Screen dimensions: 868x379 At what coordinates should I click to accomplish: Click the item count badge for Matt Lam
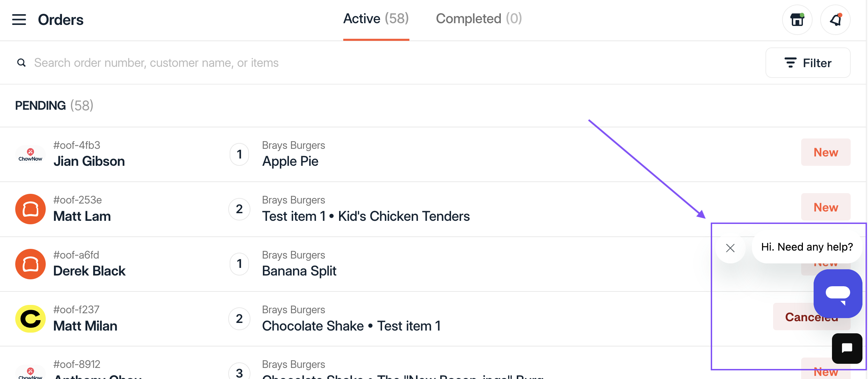(x=239, y=209)
